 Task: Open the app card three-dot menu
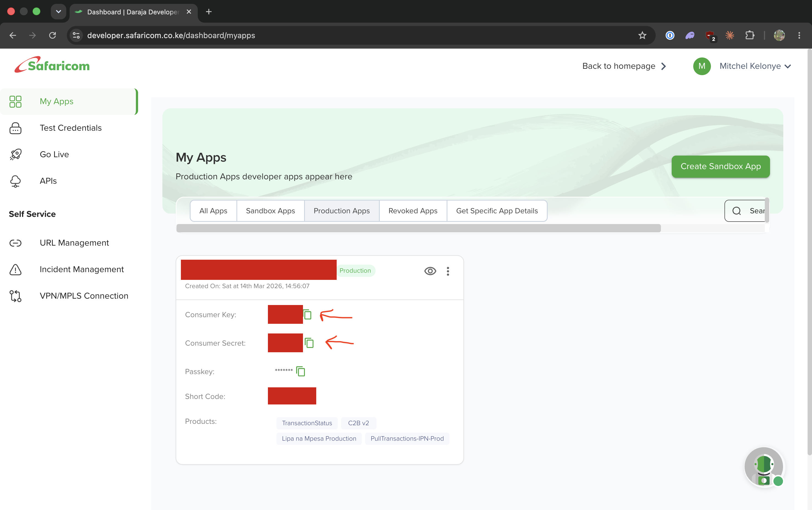pyautogui.click(x=448, y=271)
